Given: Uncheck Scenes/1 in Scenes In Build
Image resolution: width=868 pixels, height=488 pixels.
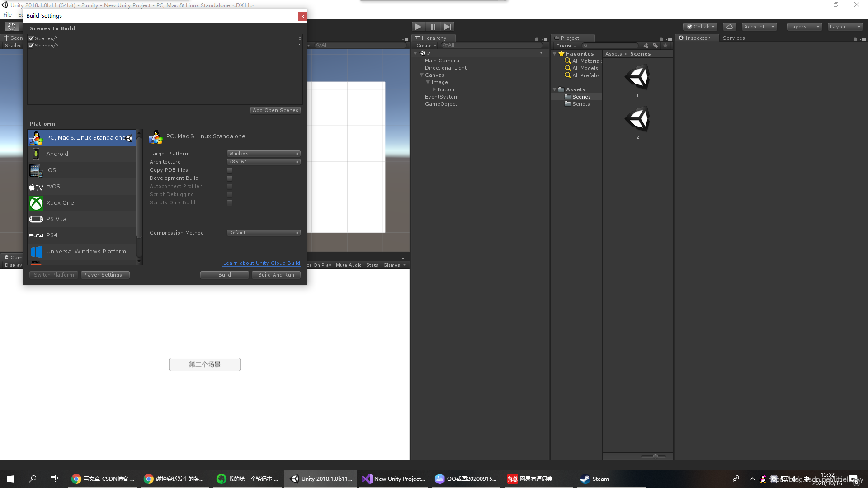Looking at the screenshot, I should 31,38.
